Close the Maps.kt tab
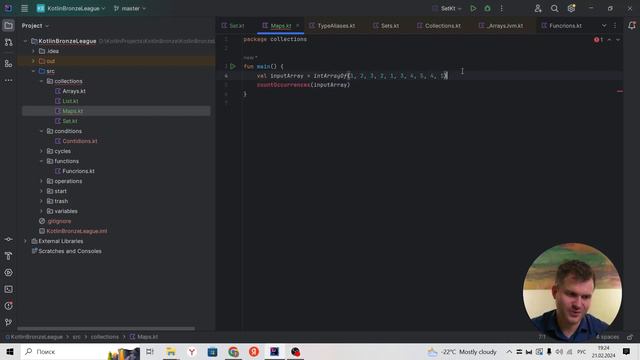The image size is (640, 360). (x=298, y=26)
